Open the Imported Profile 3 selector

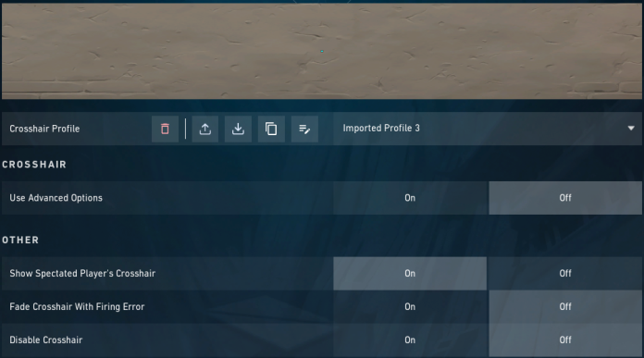click(488, 129)
